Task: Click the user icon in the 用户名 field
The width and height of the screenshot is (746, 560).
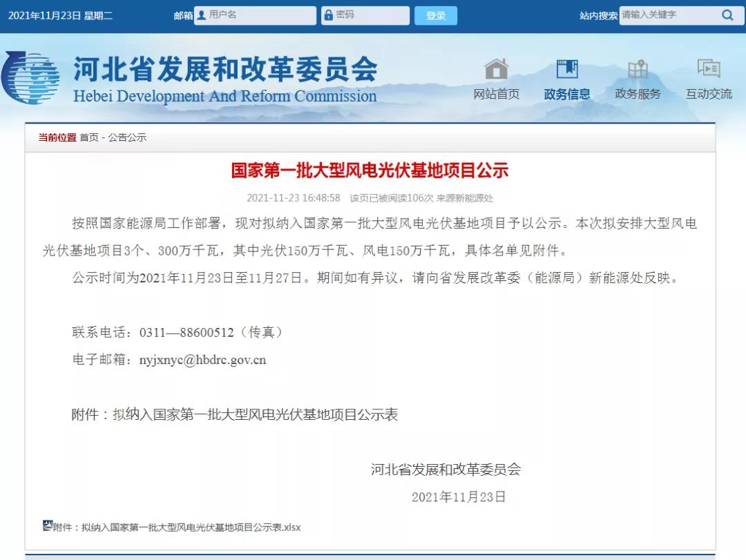Action: pyautogui.click(x=201, y=15)
